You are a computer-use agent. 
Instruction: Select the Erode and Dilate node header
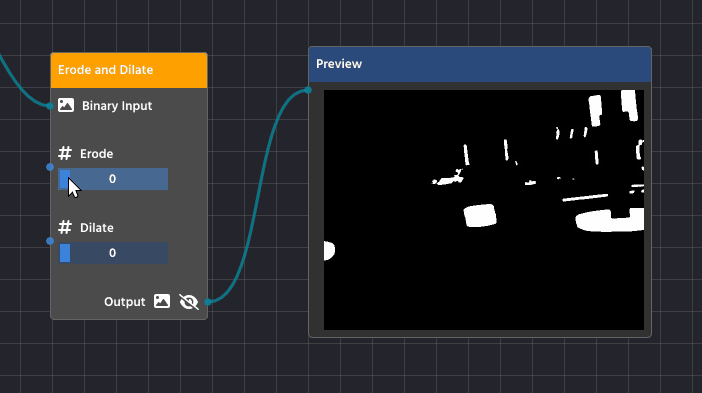click(x=129, y=70)
